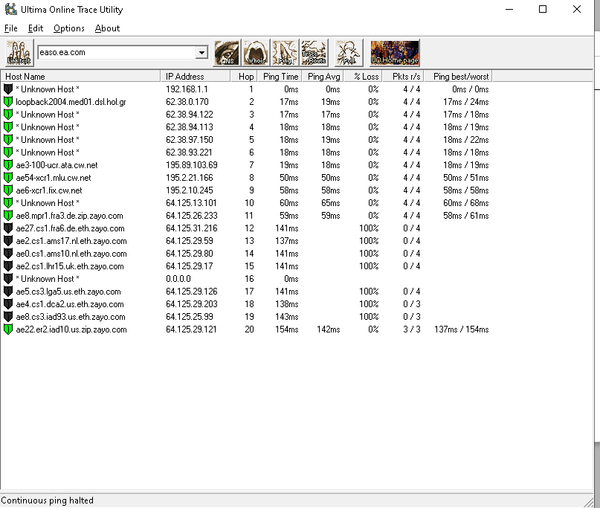Click dark shield icon for ae8.cs3.iad93.us.eth.zayo.com
Image resolution: width=600 pixels, height=508 pixels.
click(x=8, y=317)
